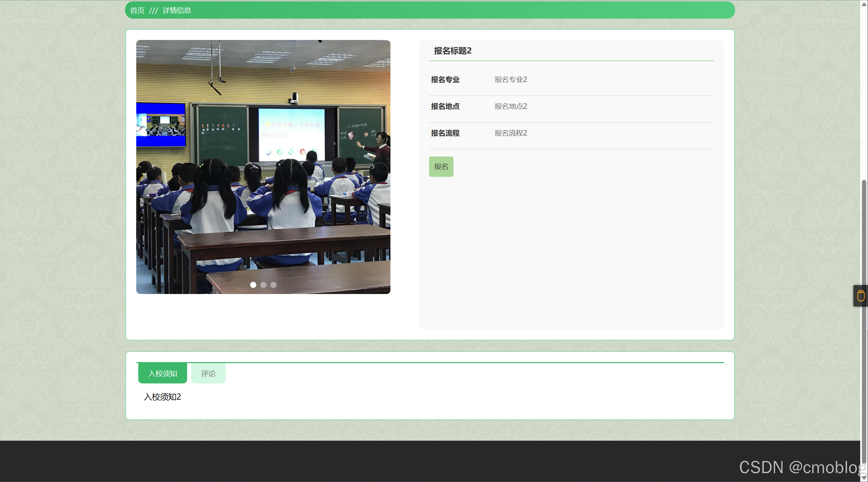Image resolution: width=868 pixels, height=482 pixels.
Task: Go to 首页 via breadcrumb
Action: coord(137,11)
